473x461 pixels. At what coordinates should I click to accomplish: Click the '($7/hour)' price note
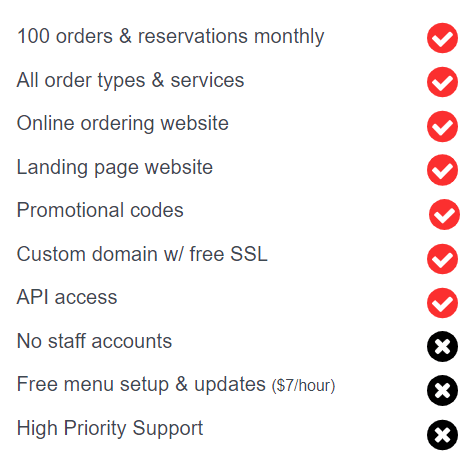point(303,386)
